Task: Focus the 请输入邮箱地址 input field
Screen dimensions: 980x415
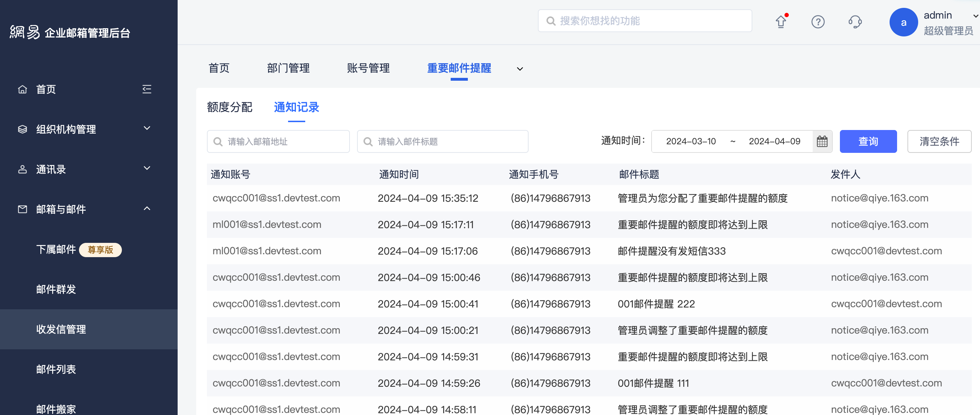Action: tap(278, 141)
